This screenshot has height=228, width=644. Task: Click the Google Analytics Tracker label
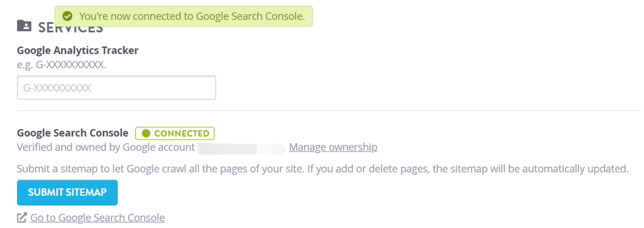[78, 50]
